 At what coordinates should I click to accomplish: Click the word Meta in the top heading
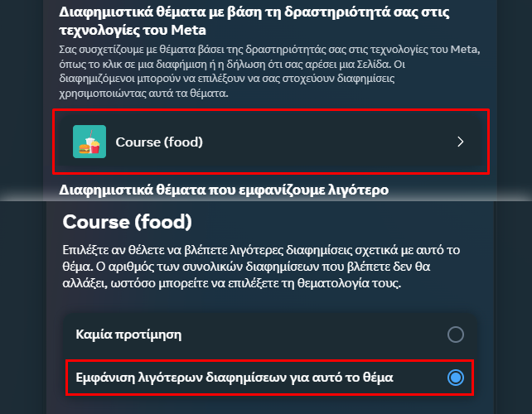pyautogui.click(x=188, y=30)
